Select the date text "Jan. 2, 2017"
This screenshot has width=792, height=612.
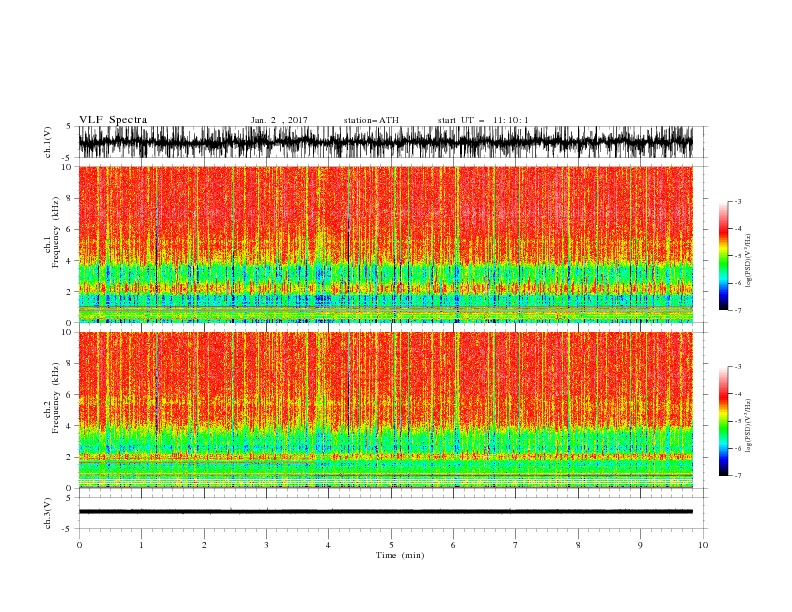[279, 120]
